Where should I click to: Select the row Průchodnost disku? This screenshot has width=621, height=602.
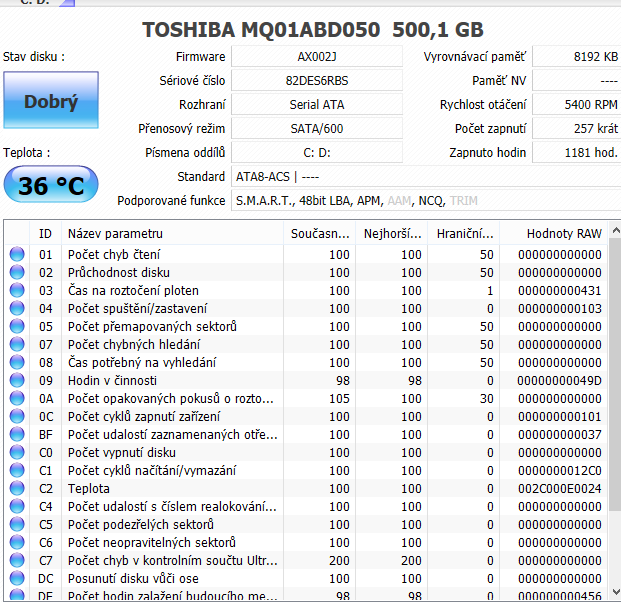(306, 272)
